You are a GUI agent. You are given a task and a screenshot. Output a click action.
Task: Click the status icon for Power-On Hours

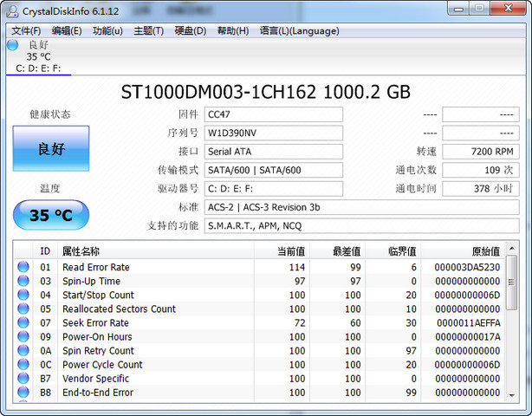(x=23, y=337)
